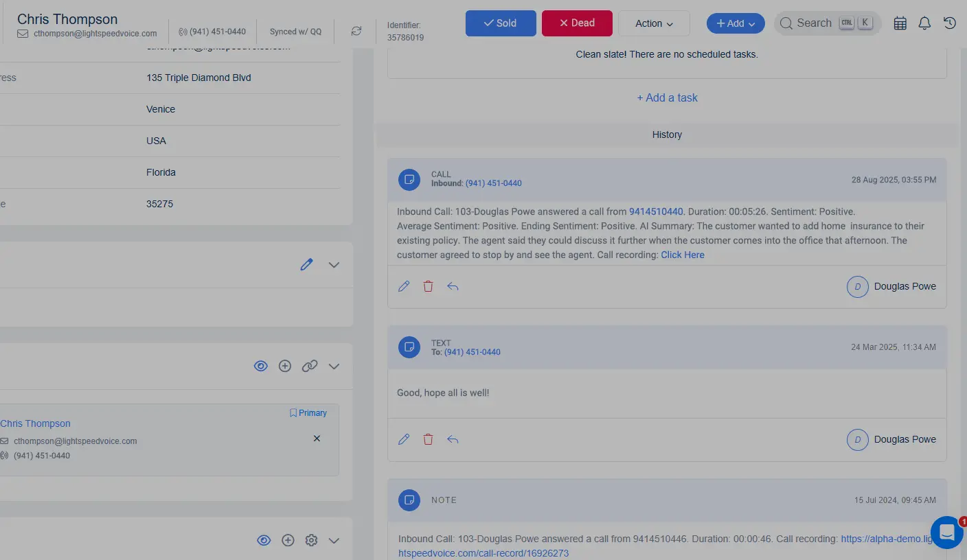
Task: Open the call recording 'Click Here' link
Action: [x=683, y=255]
